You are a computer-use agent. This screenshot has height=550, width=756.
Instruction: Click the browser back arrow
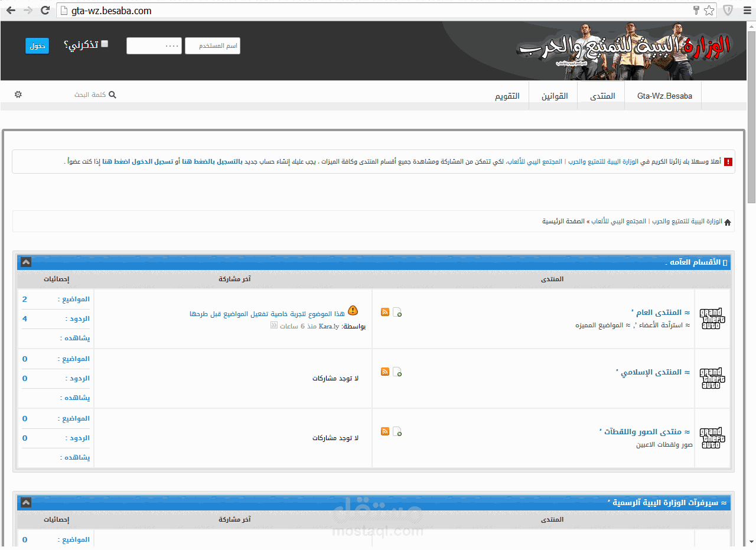click(11, 10)
